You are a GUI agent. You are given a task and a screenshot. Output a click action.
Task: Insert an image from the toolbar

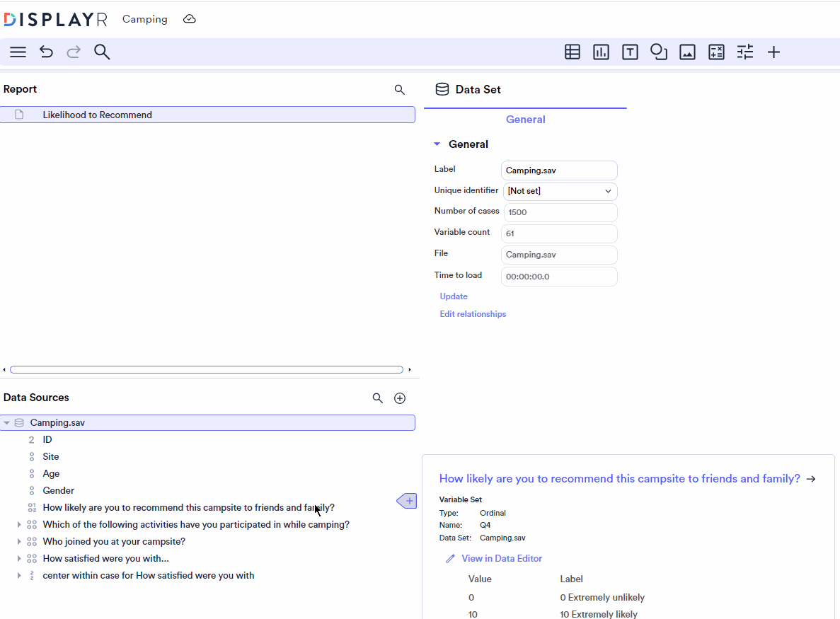tap(687, 52)
